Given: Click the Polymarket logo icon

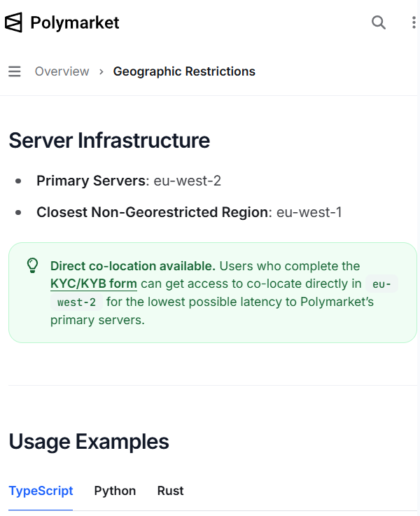Looking at the screenshot, I should pyautogui.click(x=14, y=22).
